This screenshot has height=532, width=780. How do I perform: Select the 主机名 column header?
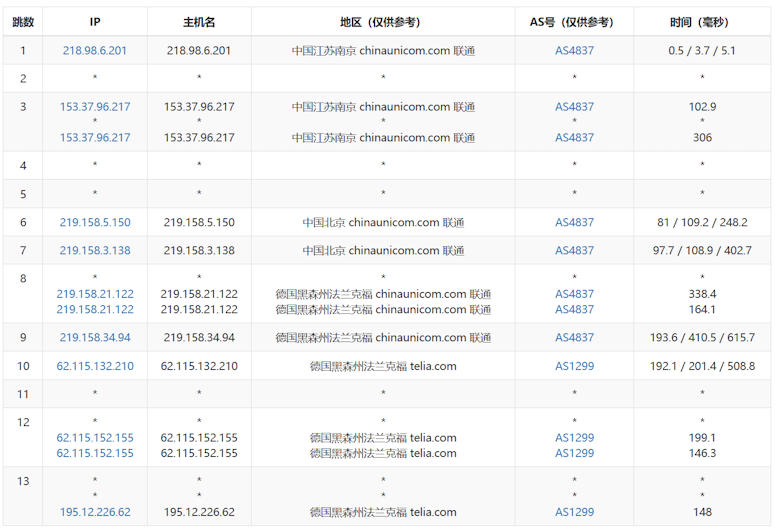pyautogui.click(x=199, y=21)
